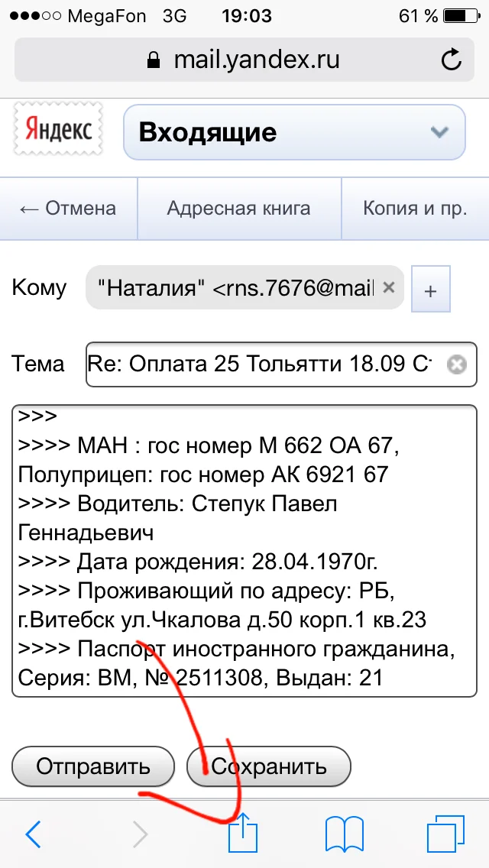489x868 pixels.
Task: Cancel composing with Отмена
Action: click(68, 208)
